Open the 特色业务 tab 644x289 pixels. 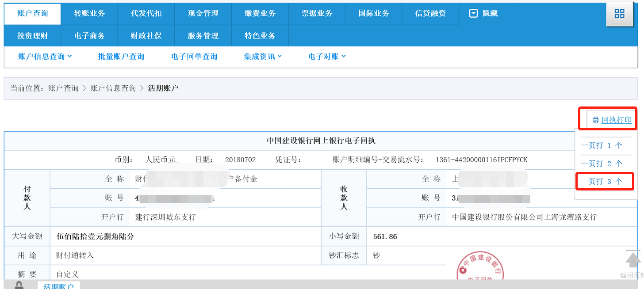click(x=260, y=36)
